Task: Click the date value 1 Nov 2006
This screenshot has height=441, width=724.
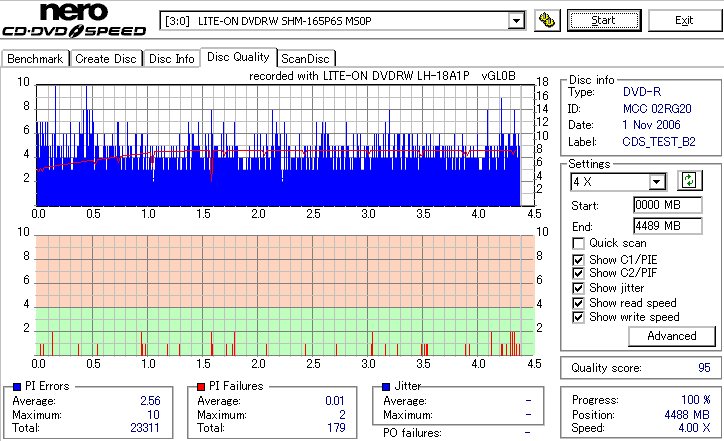Action: (651, 125)
